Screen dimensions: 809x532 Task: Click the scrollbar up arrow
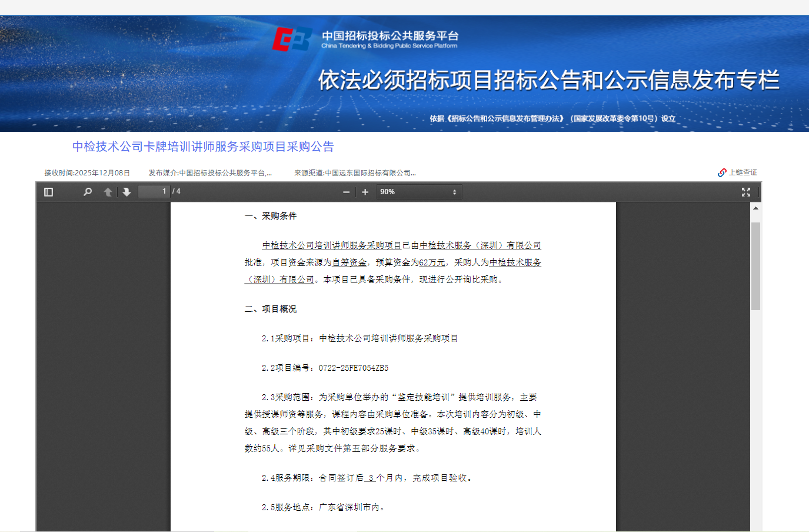coord(755,208)
